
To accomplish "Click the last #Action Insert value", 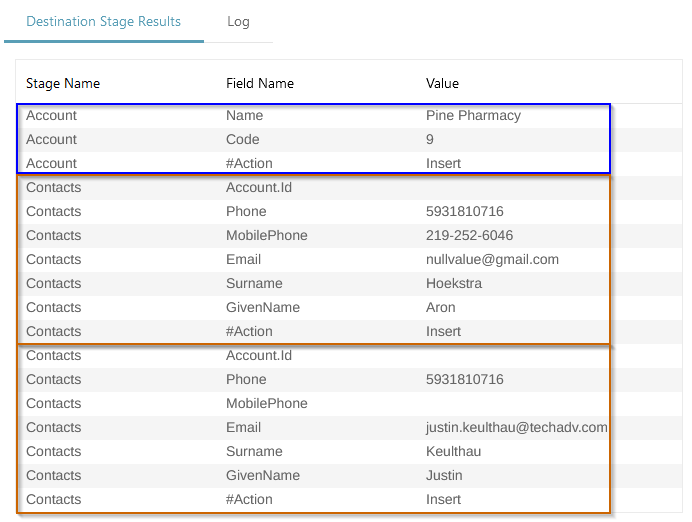I will point(443,499).
